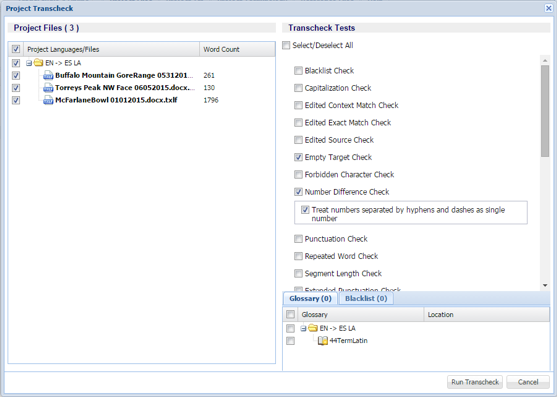This screenshot has height=397, width=557.
Task: Disable the Number Difference Check
Action: pos(298,192)
